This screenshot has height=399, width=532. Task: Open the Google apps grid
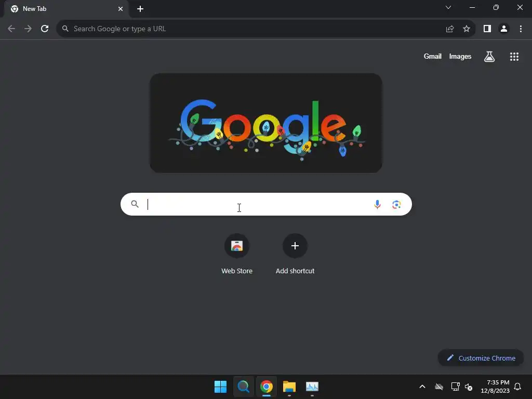click(514, 57)
